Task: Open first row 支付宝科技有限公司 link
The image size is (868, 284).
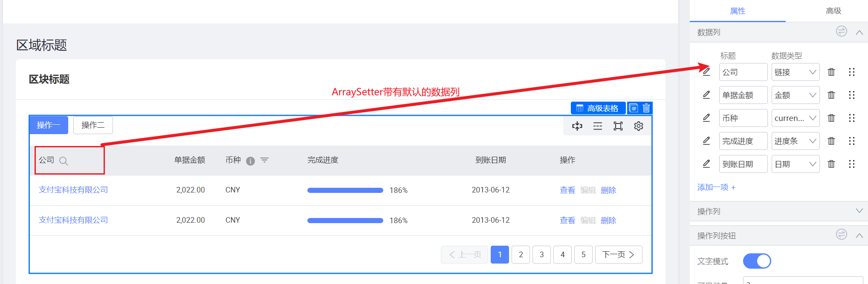Action: coord(73,190)
